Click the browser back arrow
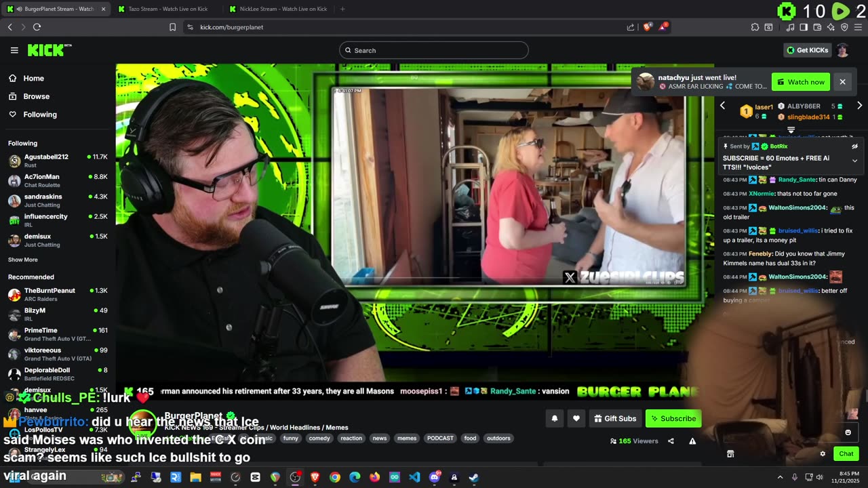Image resolution: width=868 pixels, height=488 pixels. (9, 27)
